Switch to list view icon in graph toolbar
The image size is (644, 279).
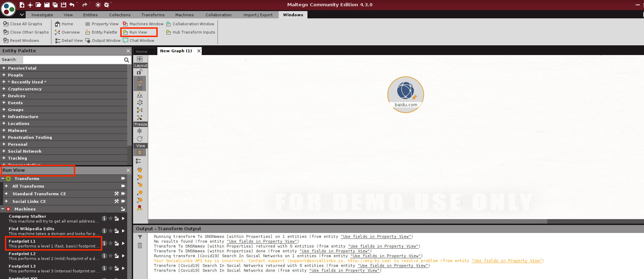tap(139, 161)
